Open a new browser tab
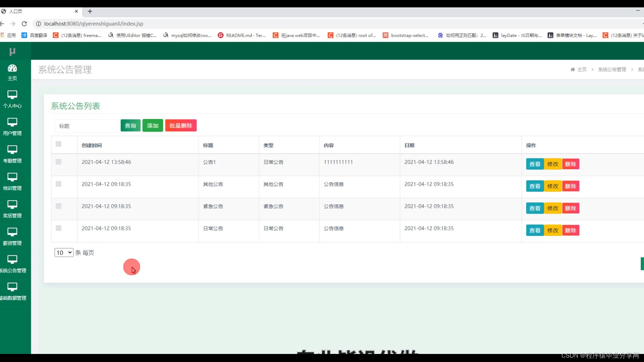The height and width of the screenshot is (362, 644). pos(90,11)
